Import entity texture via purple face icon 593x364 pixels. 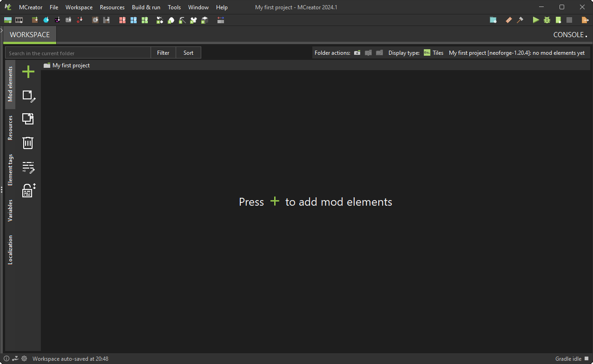click(x=57, y=20)
